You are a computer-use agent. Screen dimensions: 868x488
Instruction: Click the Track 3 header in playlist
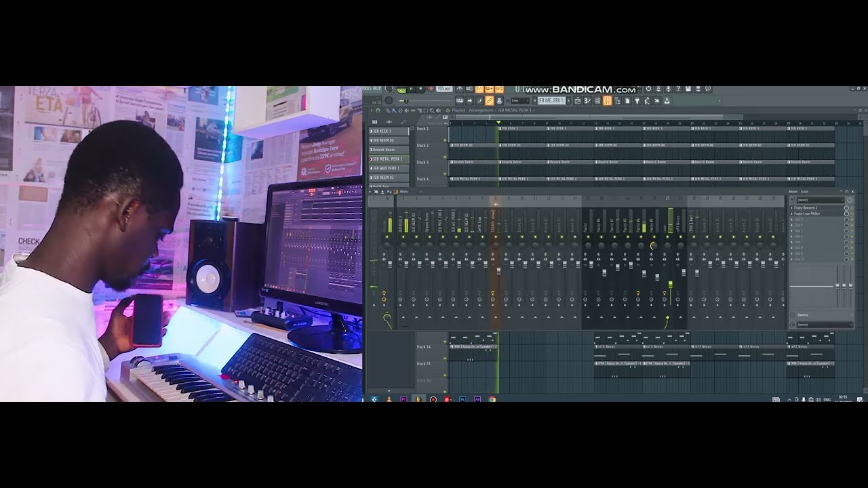click(x=431, y=168)
